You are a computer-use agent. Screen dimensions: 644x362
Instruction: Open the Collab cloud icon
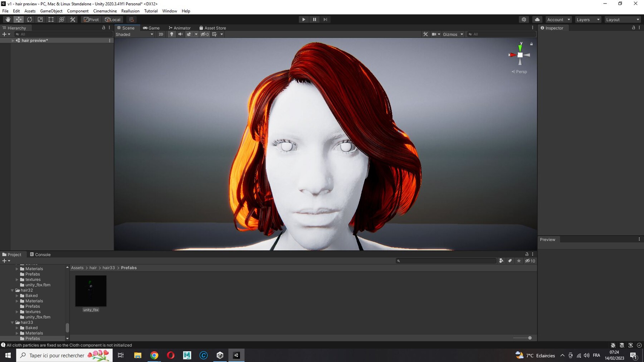pyautogui.click(x=537, y=20)
